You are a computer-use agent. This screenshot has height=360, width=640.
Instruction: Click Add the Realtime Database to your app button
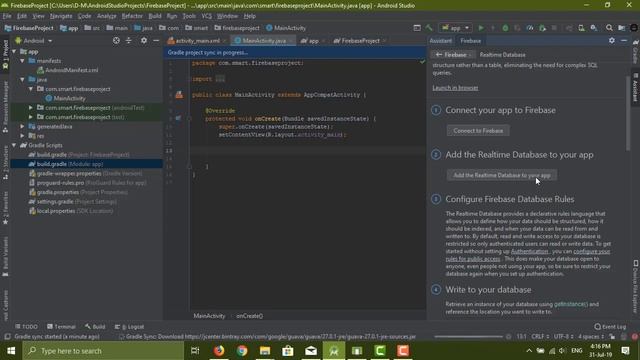(502, 175)
